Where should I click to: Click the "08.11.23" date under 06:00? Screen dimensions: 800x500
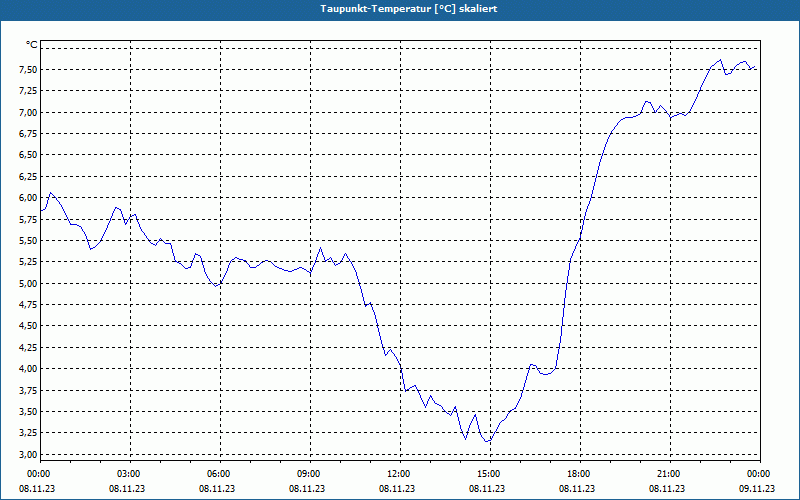point(217,489)
